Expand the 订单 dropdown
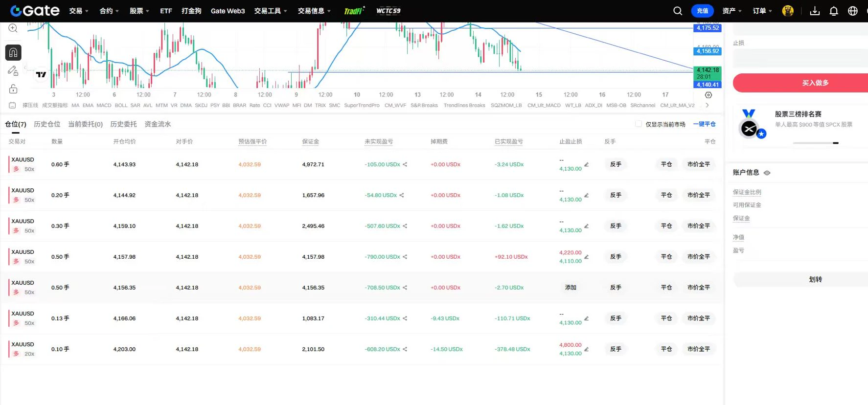Image resolution: width=868 pixels, height=405 pixels. (762, 11)
